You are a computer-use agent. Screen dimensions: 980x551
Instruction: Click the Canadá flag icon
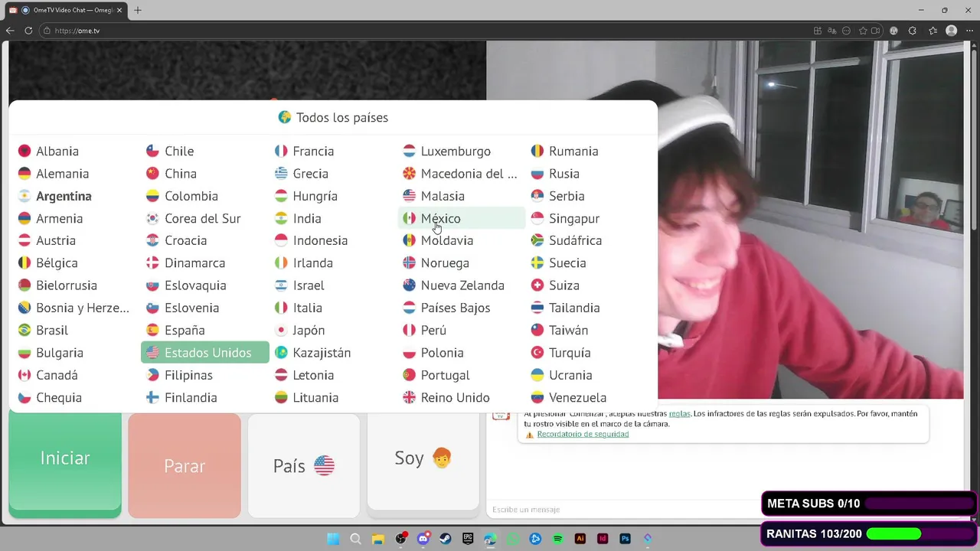(24, 375)
